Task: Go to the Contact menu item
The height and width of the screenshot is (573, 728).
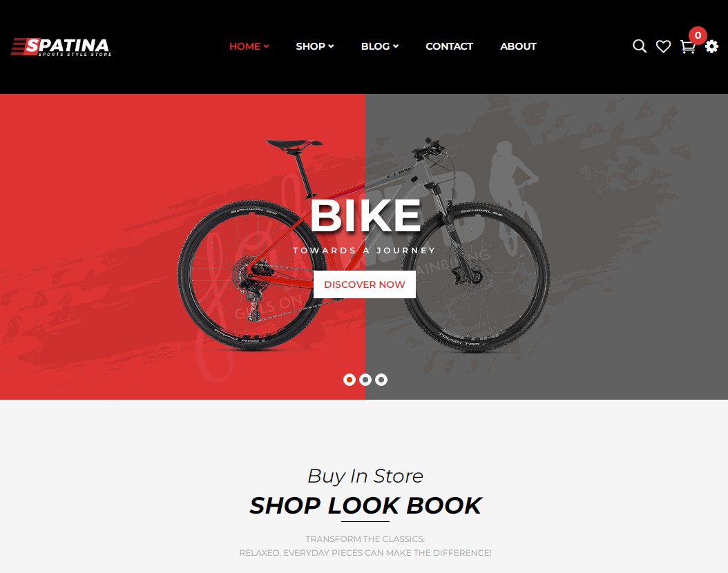Action: click(x=449, y=46)
